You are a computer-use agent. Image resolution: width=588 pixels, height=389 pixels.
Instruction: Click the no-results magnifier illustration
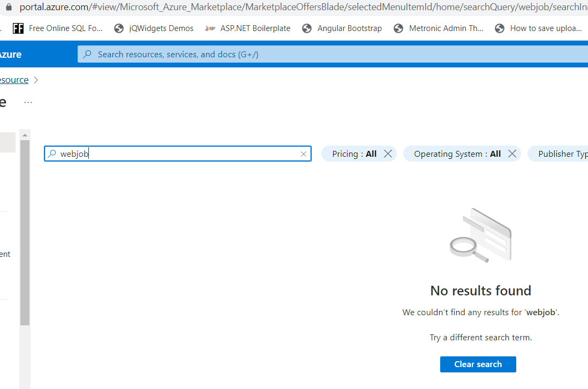[481, 235]
